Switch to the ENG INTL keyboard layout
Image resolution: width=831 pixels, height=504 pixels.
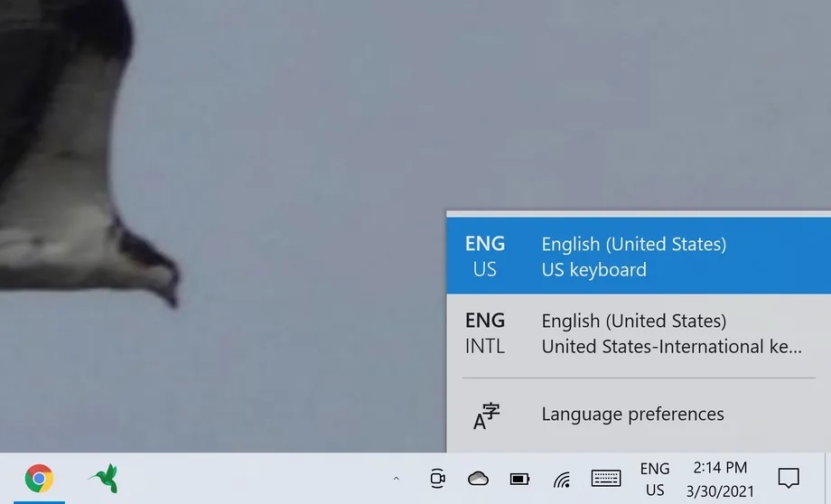click(639, 333)
